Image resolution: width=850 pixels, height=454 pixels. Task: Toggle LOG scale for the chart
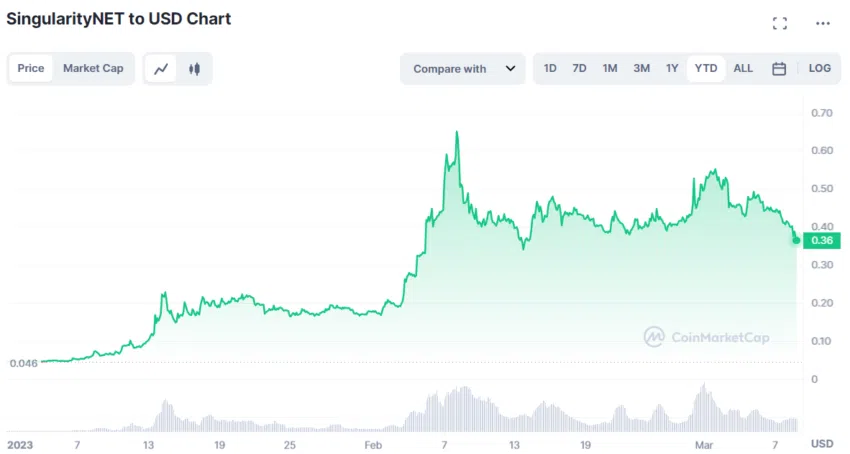click(x=819, y=68)
